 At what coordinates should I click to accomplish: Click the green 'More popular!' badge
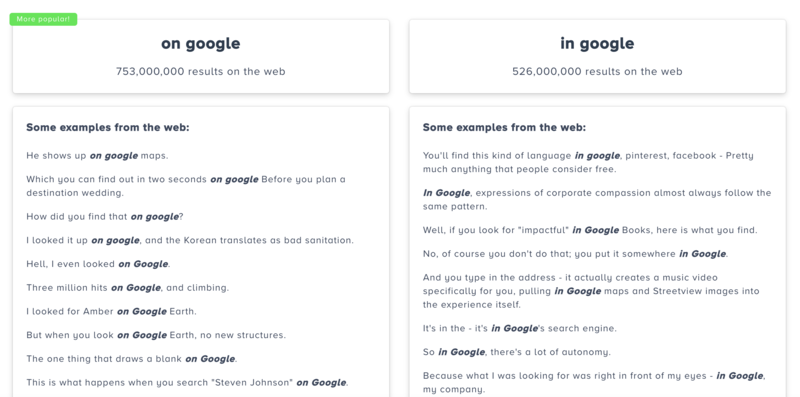pyautogui.click(x=43, y=19)
